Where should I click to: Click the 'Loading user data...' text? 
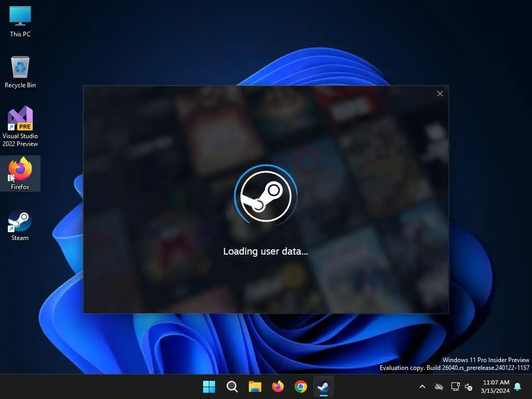[x=265, y=251]
